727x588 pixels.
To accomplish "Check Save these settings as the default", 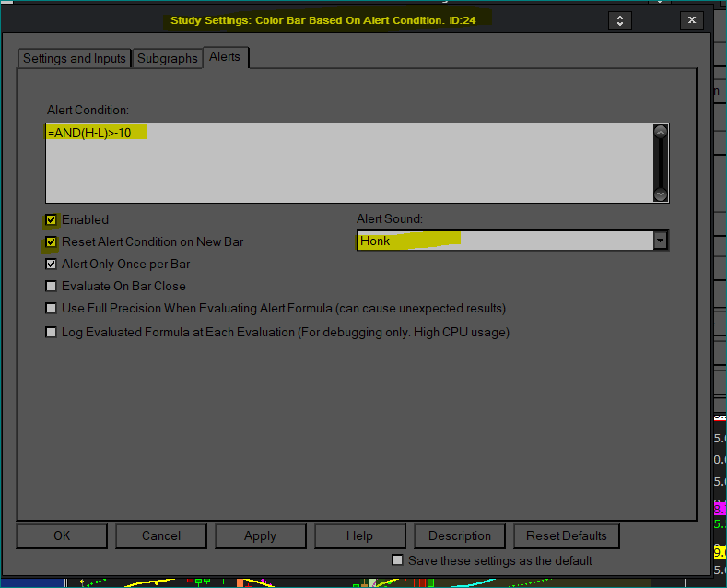I will click(397, 560).
